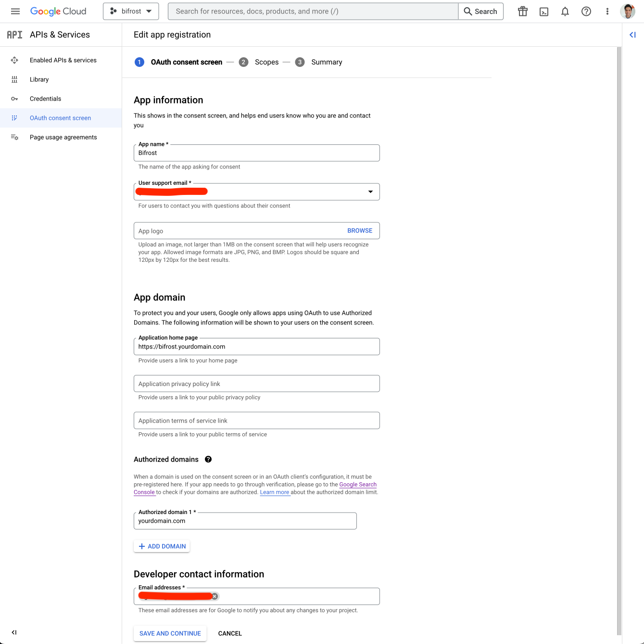Screen dimensions: 644x644
Task: Click BROWSE to upload app logo
Action: pos(360,231)
